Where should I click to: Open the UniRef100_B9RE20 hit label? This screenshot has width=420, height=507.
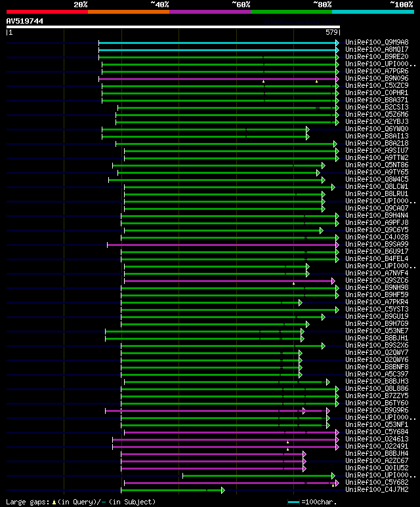tap(377, 57)
